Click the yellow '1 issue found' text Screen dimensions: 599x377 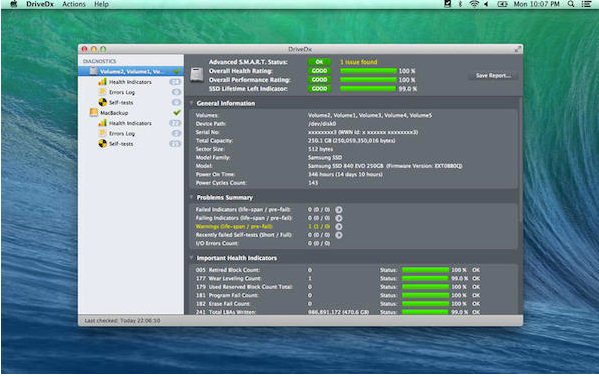click(359, 62)
